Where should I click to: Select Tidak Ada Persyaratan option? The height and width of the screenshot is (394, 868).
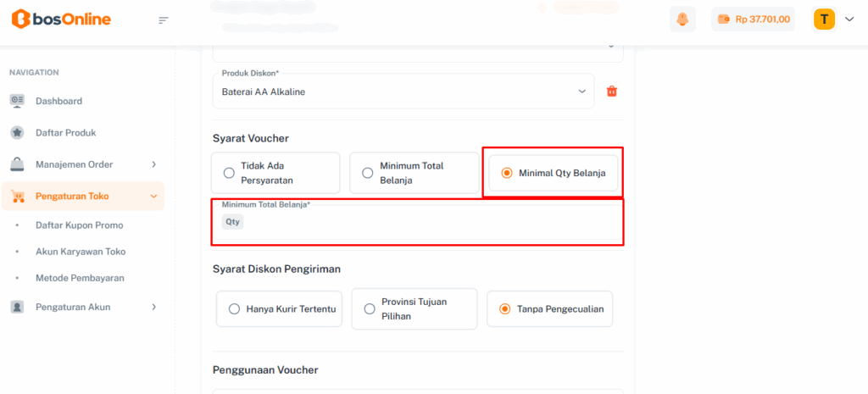[x=229, y=173]
